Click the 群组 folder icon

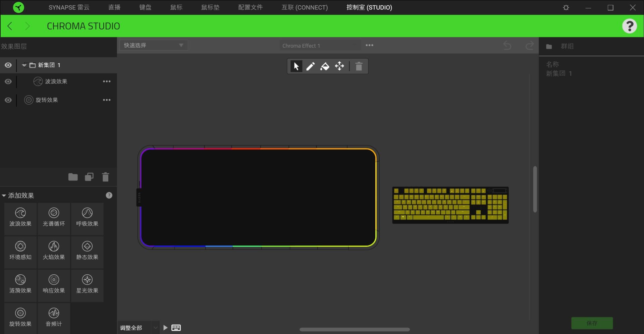point(549,46)
